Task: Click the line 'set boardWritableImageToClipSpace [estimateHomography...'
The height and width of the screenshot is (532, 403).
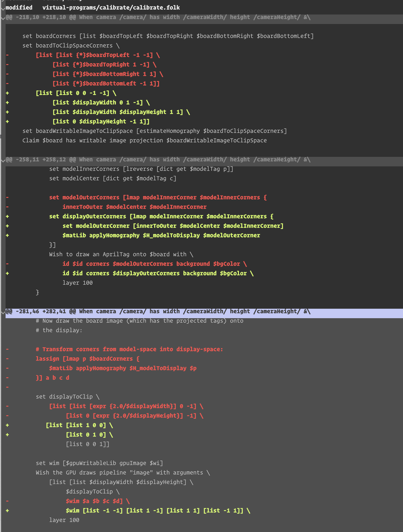Action: coord(155,131)
